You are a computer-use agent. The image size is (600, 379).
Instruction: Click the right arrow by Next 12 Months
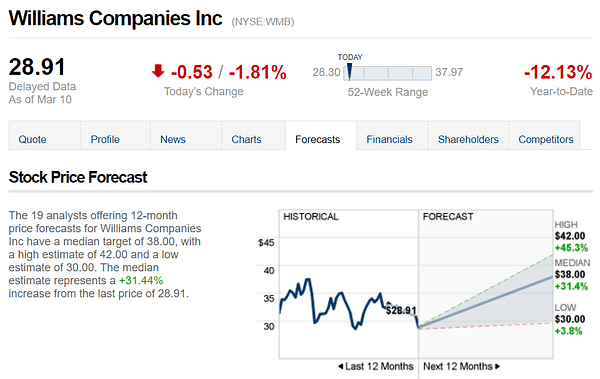(x=497, y=367)
